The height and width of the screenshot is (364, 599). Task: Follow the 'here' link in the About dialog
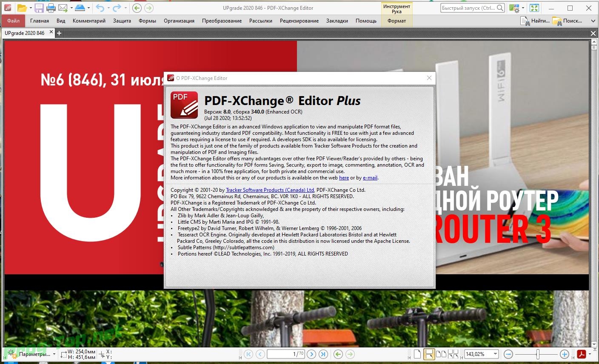(344, 178)
